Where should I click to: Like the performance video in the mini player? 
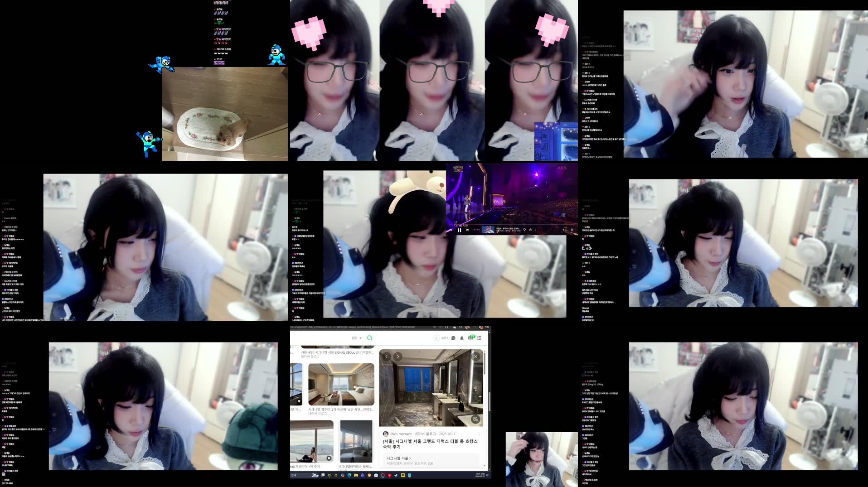coord(524,230)
